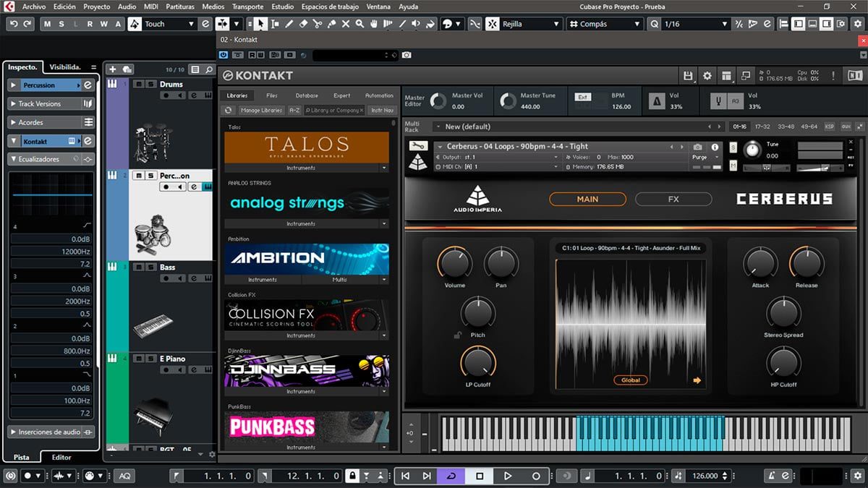
Task: Toggle global Mute M in Cubase toolbar
Action: pos(48,24)
